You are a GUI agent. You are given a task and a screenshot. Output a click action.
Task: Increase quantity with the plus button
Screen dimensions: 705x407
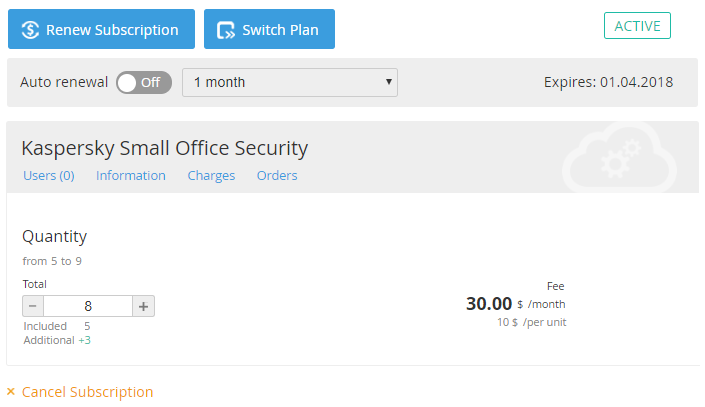pos(143,306)
